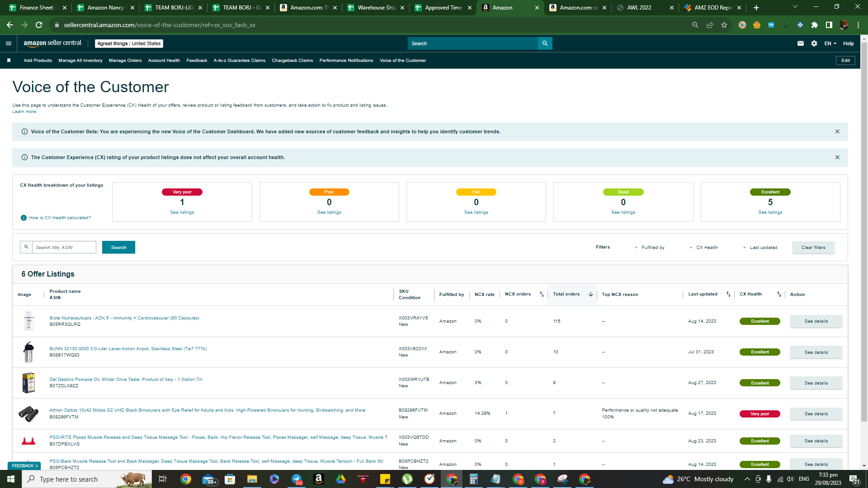The width and height of the screenshot is (868, 488).
Task: Dismiss the CX rating account health banner
Action: coord(837,157)
